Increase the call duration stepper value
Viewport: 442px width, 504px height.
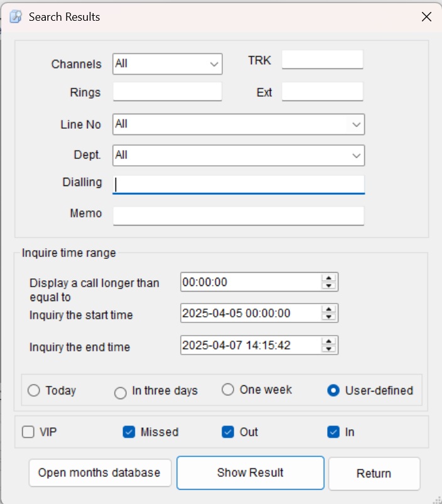point(328,278)
